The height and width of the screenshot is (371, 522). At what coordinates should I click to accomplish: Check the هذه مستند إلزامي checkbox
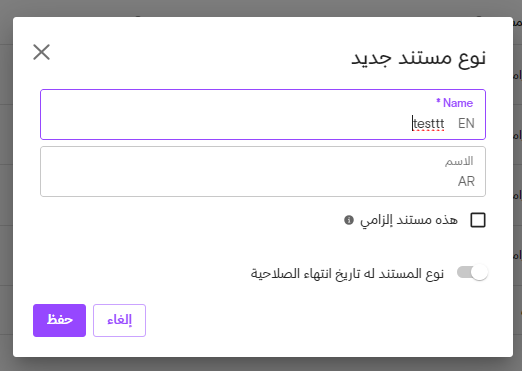pyautogui.click(x=478, y=220)
